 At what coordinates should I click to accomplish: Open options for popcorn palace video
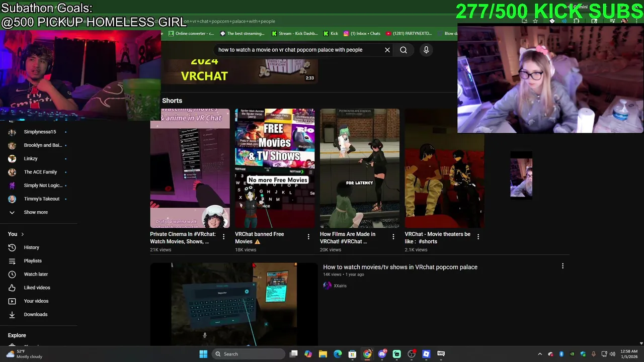coord(562,266)
